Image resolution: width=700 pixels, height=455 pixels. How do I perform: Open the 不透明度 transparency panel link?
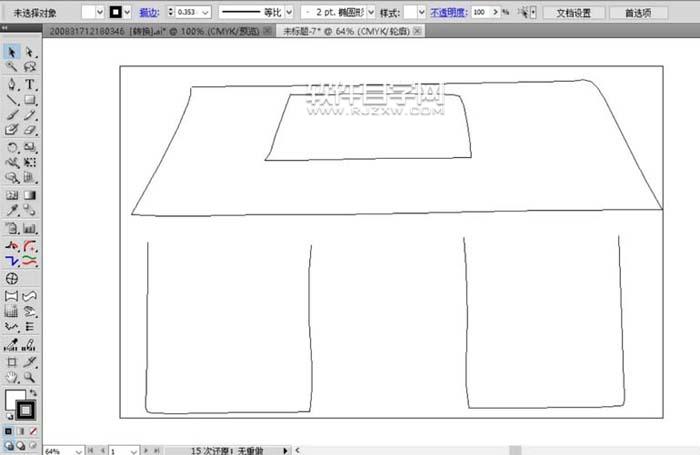(x=449, y=13)
